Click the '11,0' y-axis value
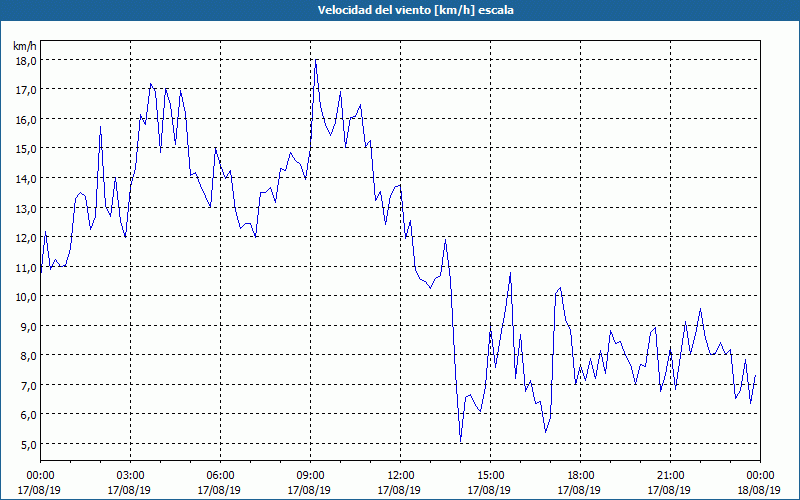Screen dimensions: 800x500 pos(27,267)
